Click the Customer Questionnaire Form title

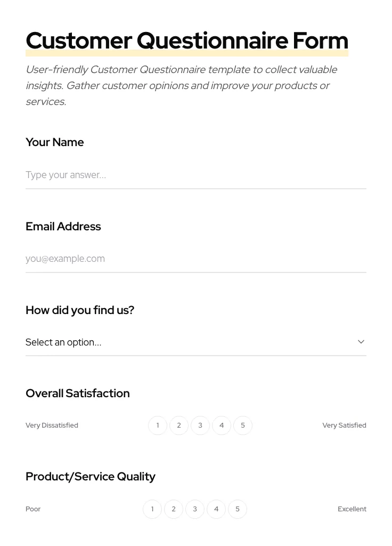tap(187, 40)
